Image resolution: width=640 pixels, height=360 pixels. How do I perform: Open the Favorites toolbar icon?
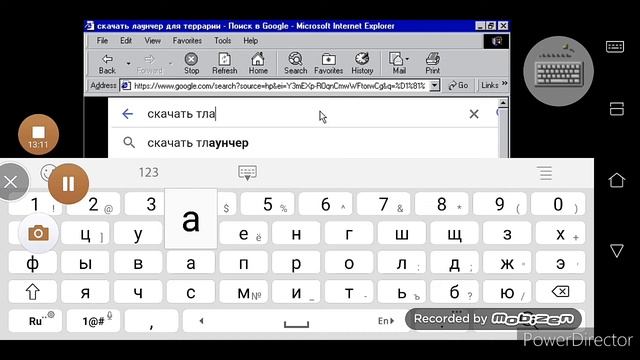pos(329,64)
